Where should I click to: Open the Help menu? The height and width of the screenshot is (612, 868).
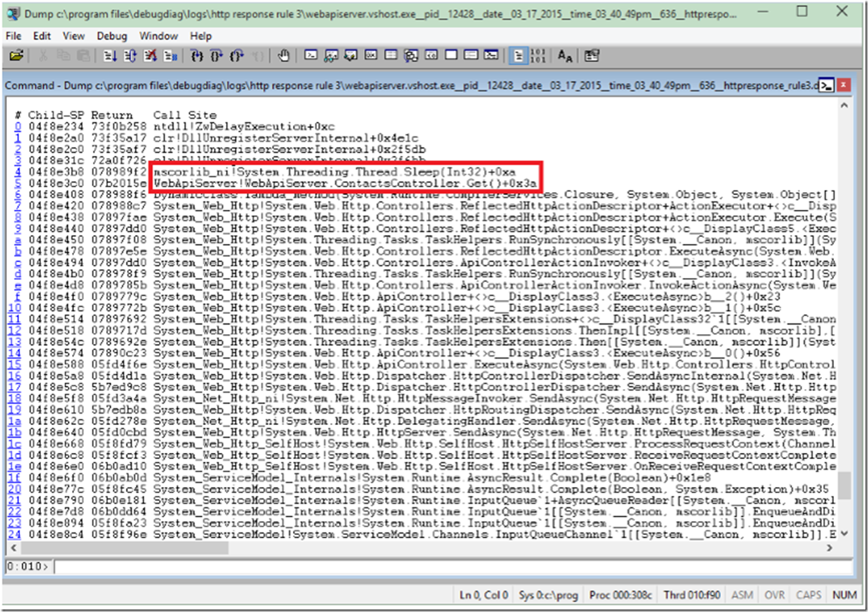201,36
